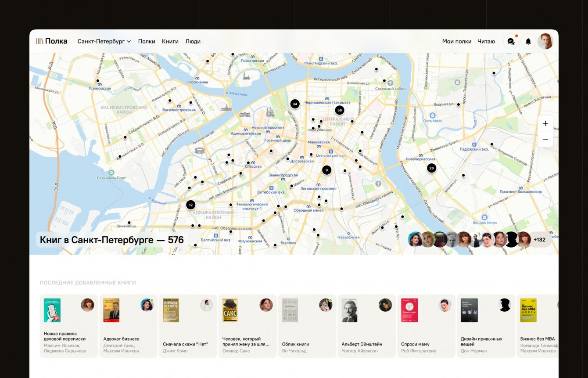Open the book card Спроси маму
The image size is (588, 378).
coord(426,326)
